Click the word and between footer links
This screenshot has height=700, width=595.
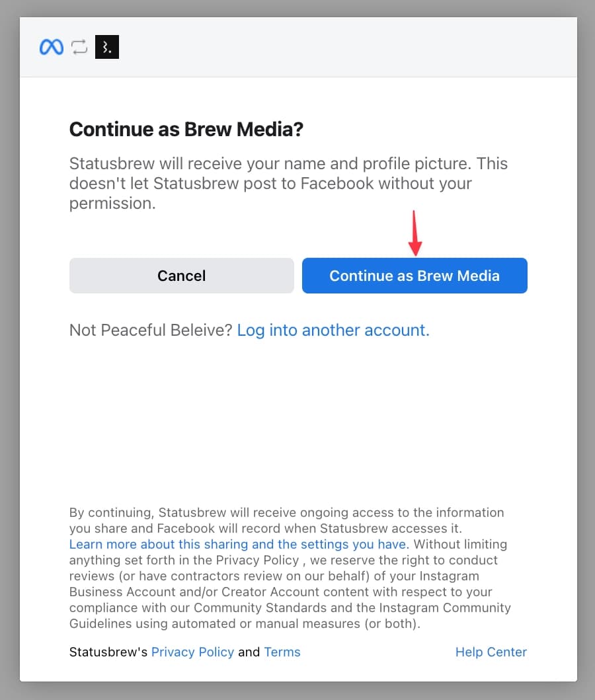pyautogui.click(x=249, y=652)
